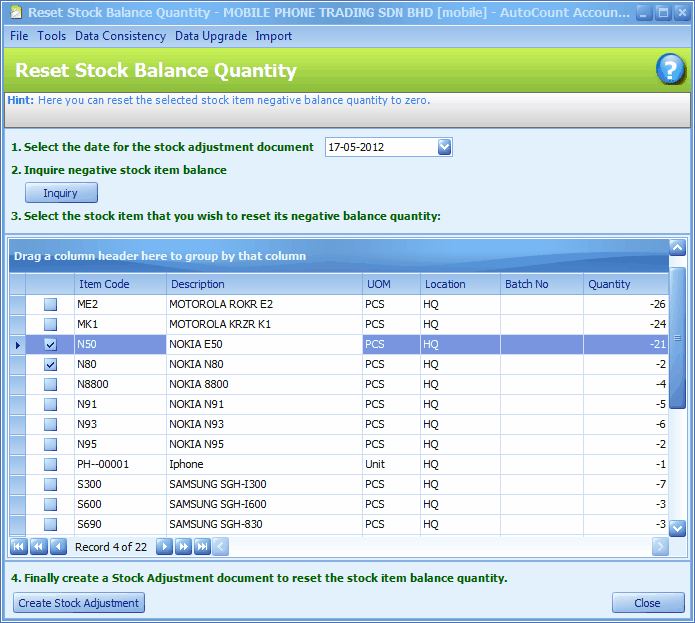
Task: Sort by Location column header
Action: click(x=461, y=284)
